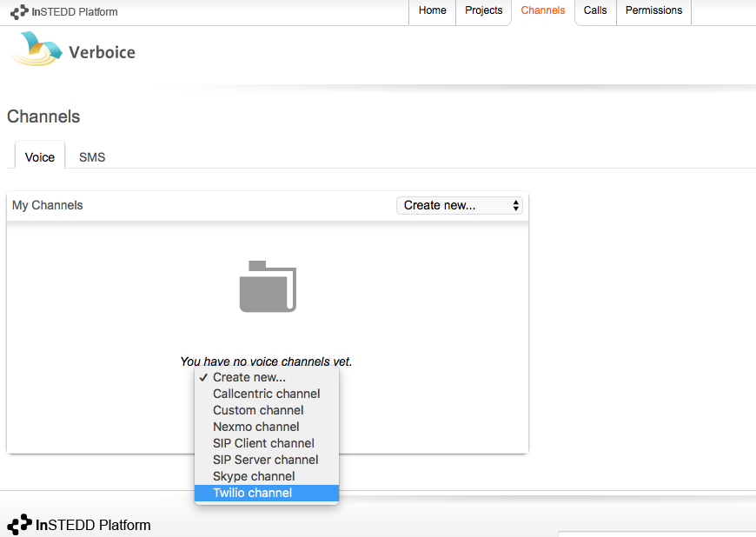Select the highlighted Twilio channel
756x537 pixels.
[x=267, y=493]
